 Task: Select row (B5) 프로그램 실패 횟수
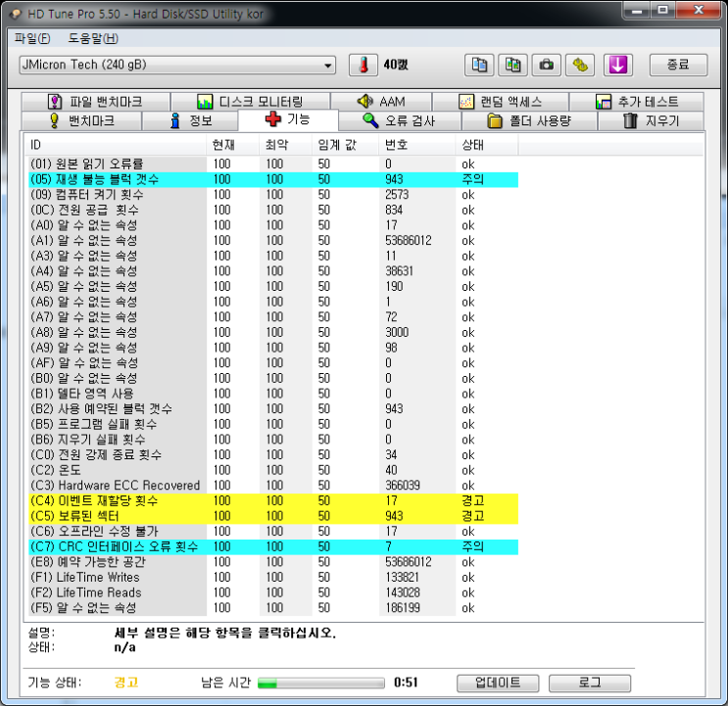tap(273, 424)
